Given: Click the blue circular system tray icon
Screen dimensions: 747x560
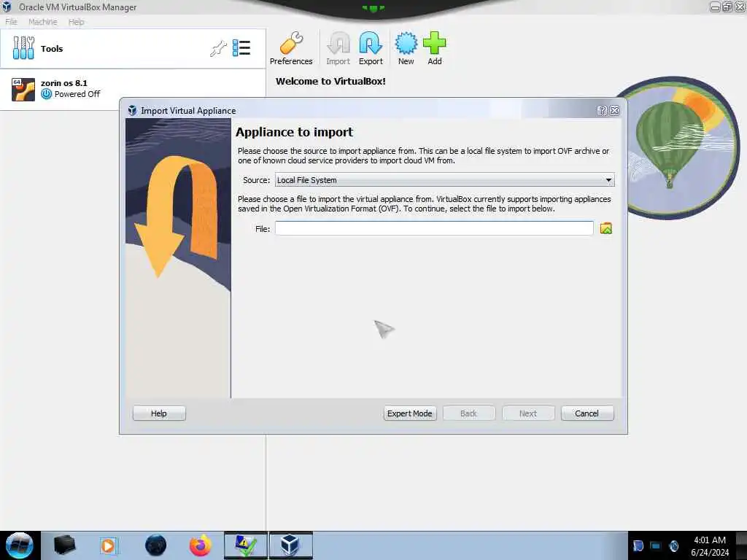Looking at the screenshot, I should tap(673, 545).
